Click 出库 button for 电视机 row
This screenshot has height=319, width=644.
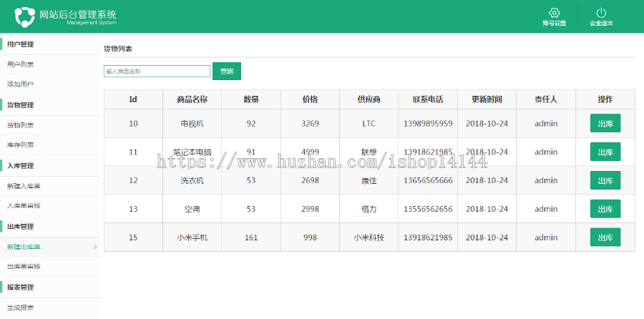coord(605,123)
